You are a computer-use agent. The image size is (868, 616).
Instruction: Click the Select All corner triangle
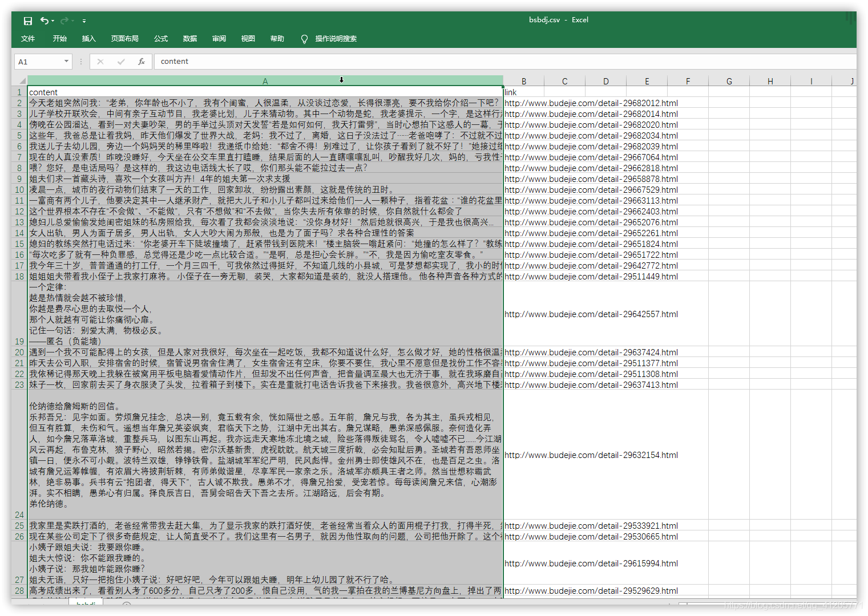click(22, 81)
